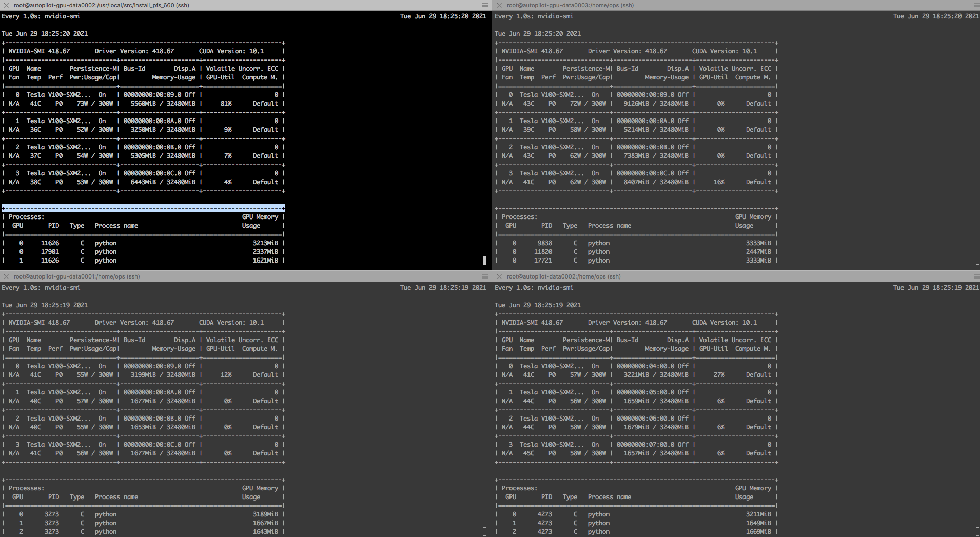The height and width of the screenshot is (537, 980).
Task: Click memory usage '8407MiB / 32480MiB'
Action: (656, 182)
